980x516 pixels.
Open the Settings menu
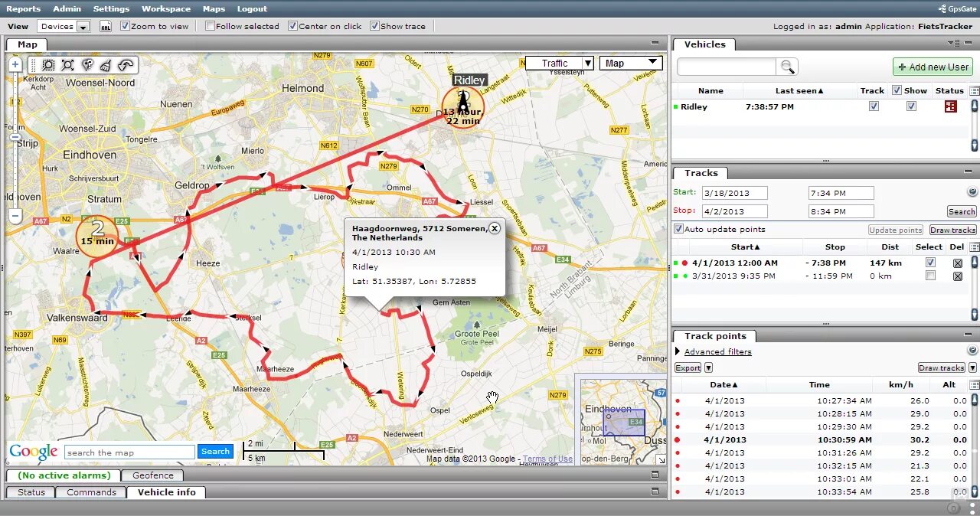[111, 8]
